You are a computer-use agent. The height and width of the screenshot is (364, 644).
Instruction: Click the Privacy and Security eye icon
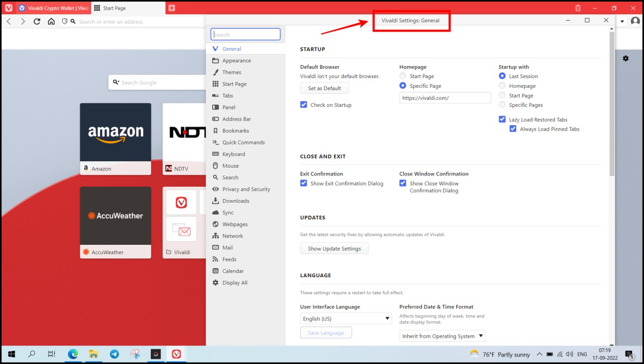click(x=215, y=189)
